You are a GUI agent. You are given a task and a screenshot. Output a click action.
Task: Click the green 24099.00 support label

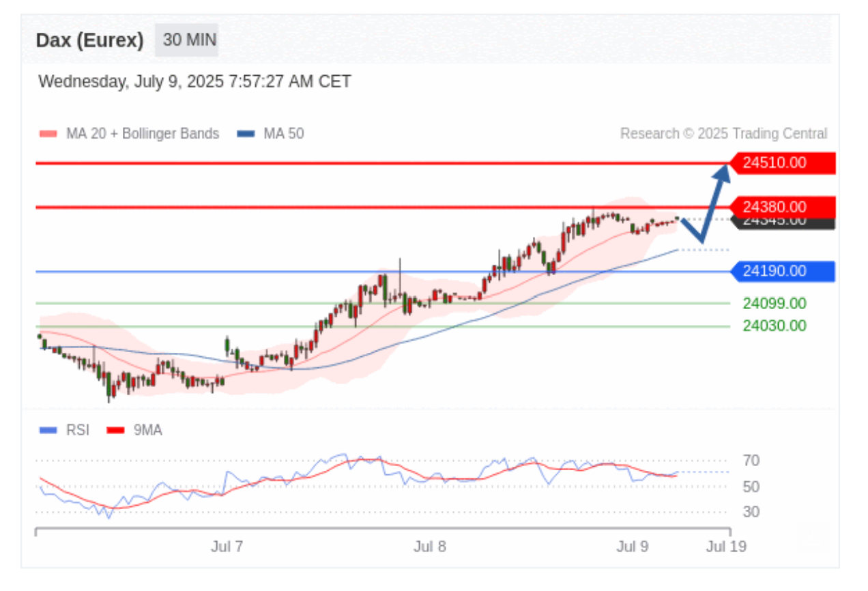pos(774,304)
